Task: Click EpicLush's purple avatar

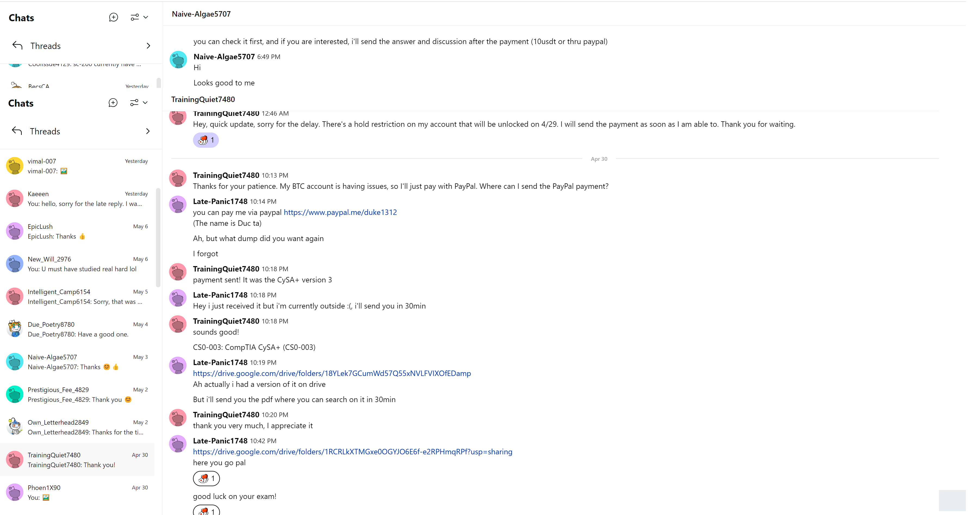Action: 15,232
